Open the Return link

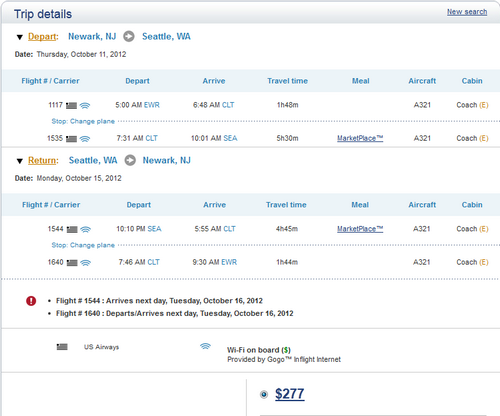(x=42, y=160)
